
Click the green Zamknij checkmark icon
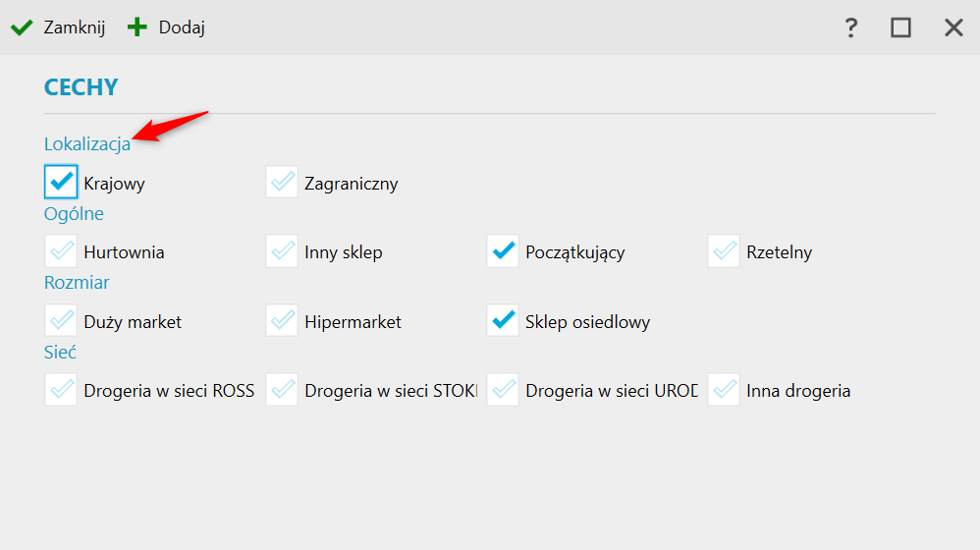[22, 27]
